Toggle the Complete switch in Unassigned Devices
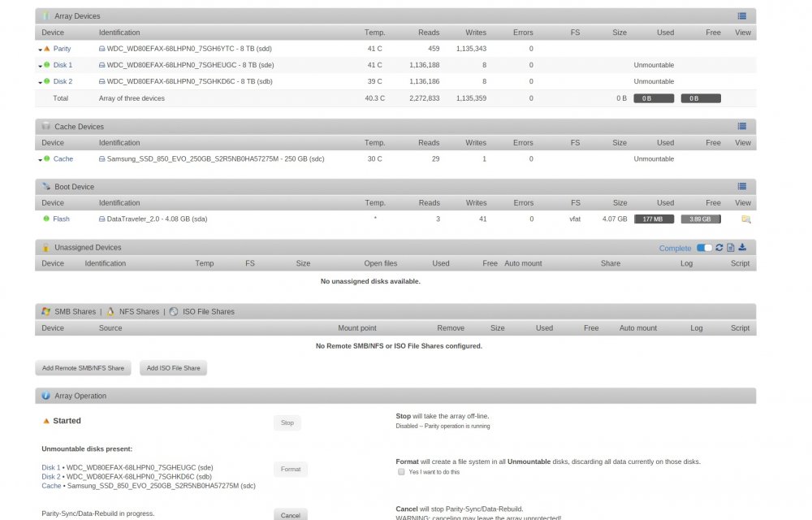 pos(704,248)
